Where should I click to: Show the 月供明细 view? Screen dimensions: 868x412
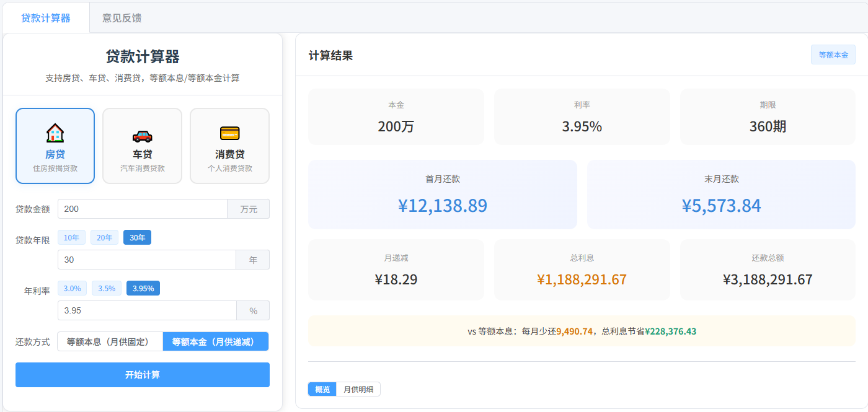pos(358,389)
